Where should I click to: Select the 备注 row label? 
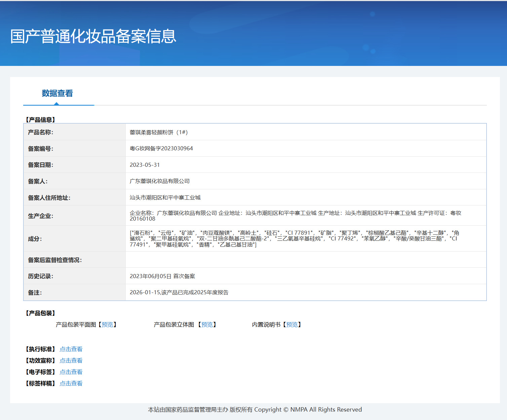click(35, 293)
